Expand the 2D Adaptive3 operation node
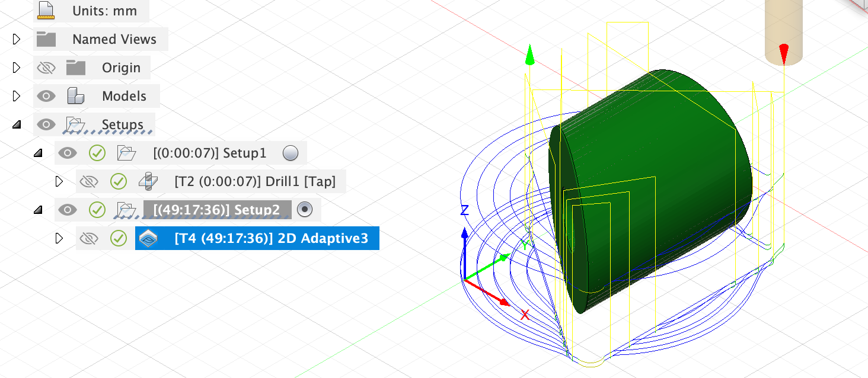This screenshot has height=378, width=868. [x=59, y=238]
